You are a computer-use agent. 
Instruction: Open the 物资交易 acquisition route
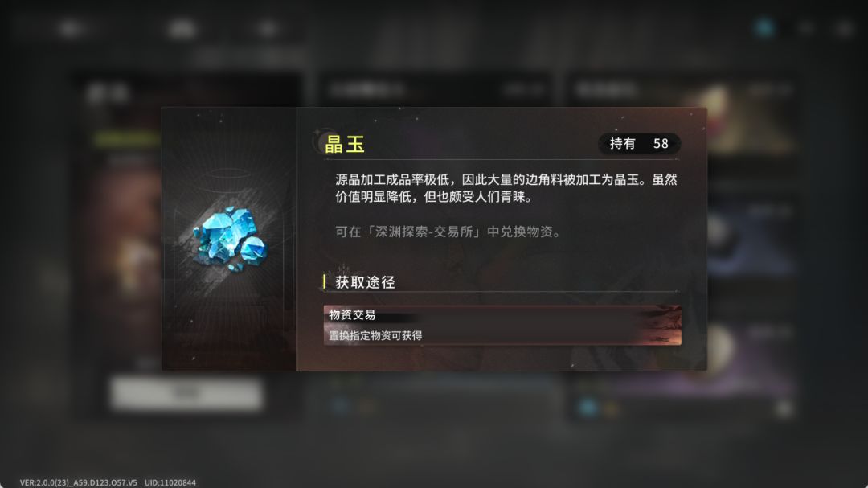coord(502,325)
